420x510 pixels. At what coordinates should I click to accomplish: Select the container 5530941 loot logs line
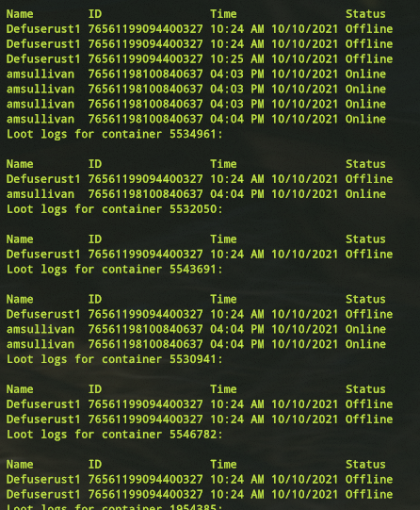[x=115, y=359]
